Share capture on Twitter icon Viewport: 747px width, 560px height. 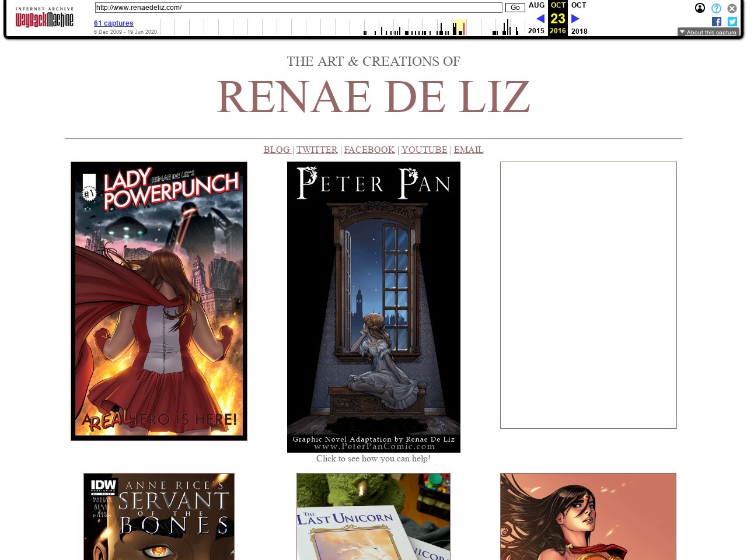coord(732,22)
